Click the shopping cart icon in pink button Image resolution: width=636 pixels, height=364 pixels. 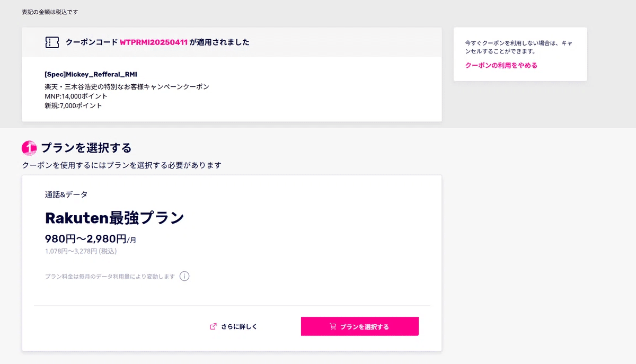tap(333, 326)
